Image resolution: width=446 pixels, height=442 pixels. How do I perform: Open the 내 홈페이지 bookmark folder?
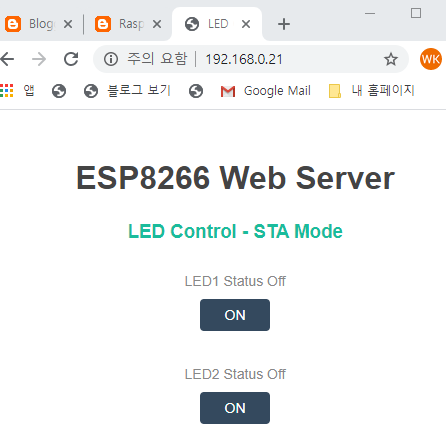click(371, 90)
